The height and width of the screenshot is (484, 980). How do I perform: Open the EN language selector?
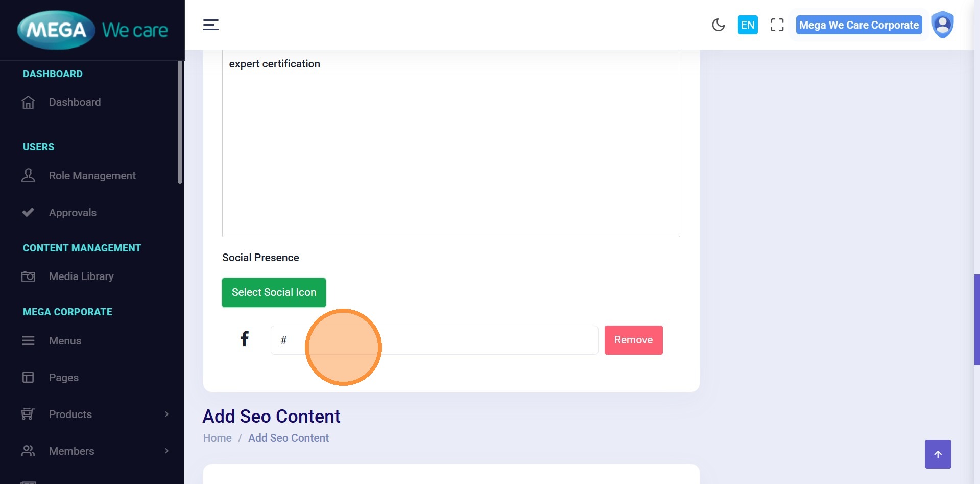pyautogui.click(x=747, y=25)
